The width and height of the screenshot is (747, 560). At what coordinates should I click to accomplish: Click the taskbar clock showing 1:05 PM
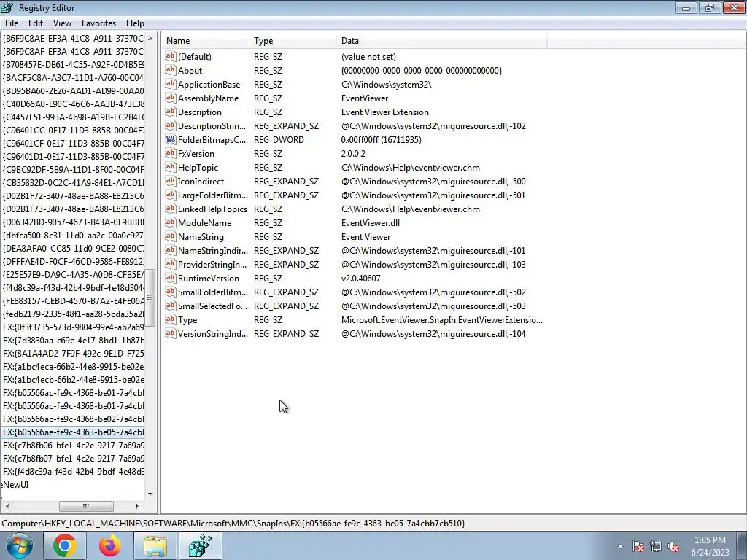(710, 545)
